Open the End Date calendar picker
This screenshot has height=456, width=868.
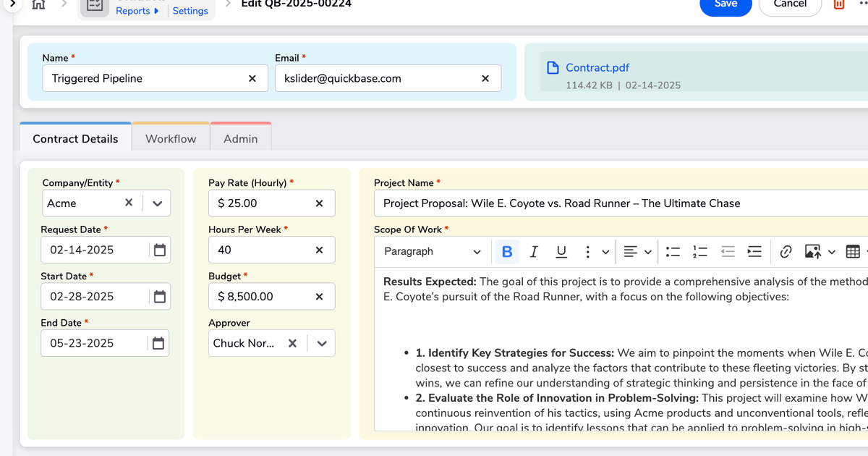click(x=159, y=343)
